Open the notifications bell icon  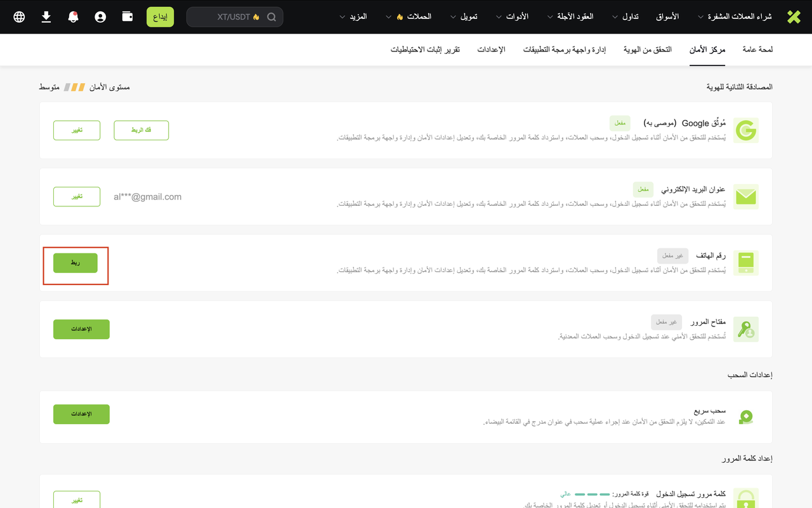(73, 17)
